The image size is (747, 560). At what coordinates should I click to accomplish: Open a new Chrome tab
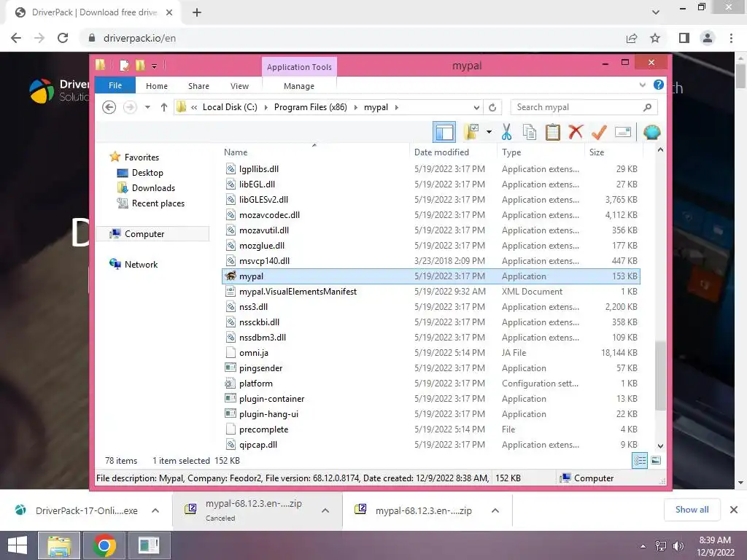pos(197,12)
